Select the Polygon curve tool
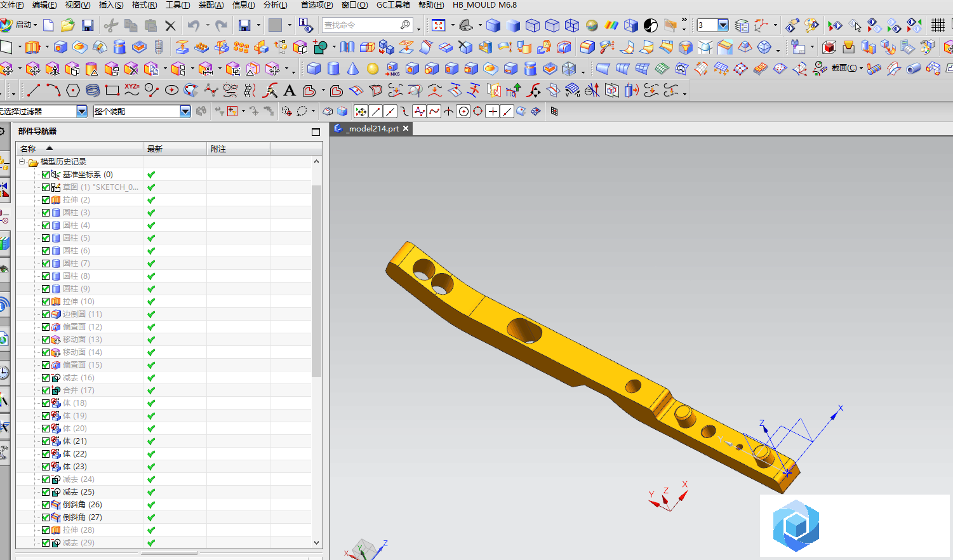This screenshot has width=953, height=560. coord(73,91)
